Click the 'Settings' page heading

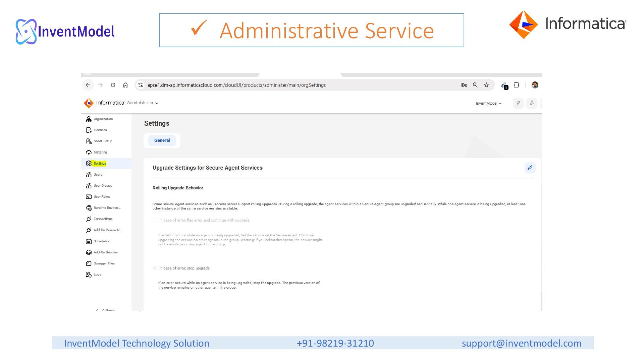coord(157,123)
